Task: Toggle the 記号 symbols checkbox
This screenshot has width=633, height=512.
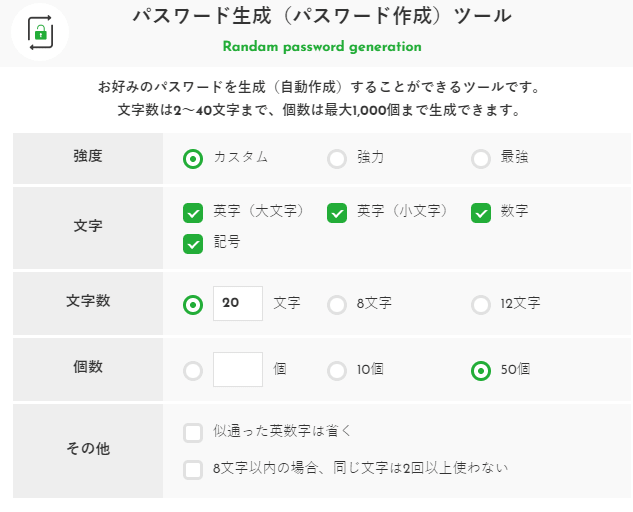Action: (x=193, y=242)
